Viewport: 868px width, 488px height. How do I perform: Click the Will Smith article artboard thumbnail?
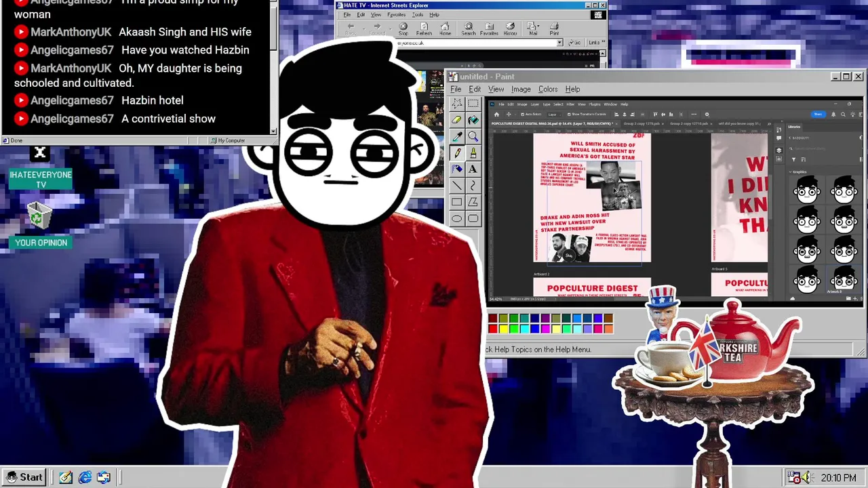click(592, 198)
